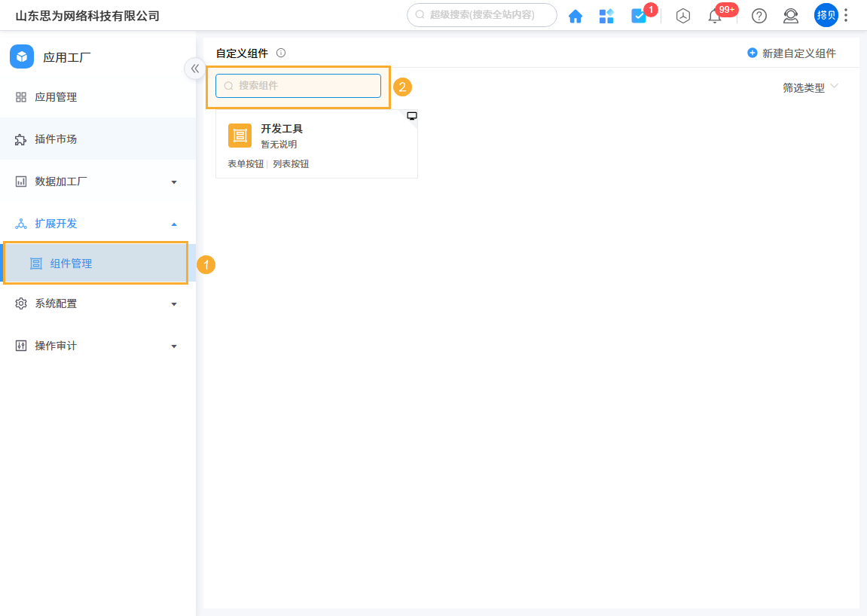Viewport: 867px width, 616px height.
Task: Click the 表单按钮 tag on 开发工具 card
Action: pyautogui.click(x=243, y=163)
